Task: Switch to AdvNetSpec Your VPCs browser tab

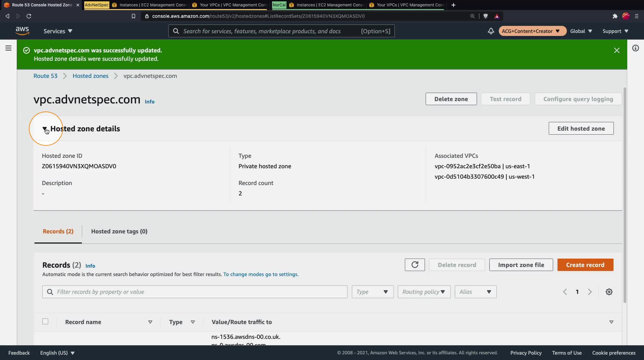Action: [229, 5]
